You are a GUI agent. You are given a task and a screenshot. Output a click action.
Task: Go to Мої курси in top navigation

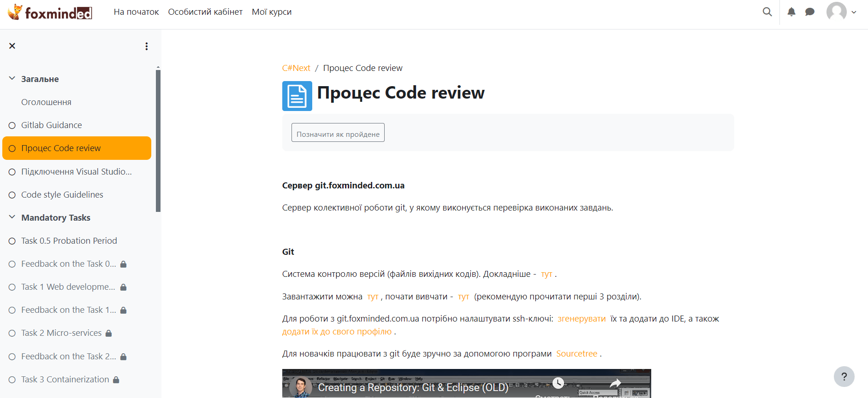[271, 12]
